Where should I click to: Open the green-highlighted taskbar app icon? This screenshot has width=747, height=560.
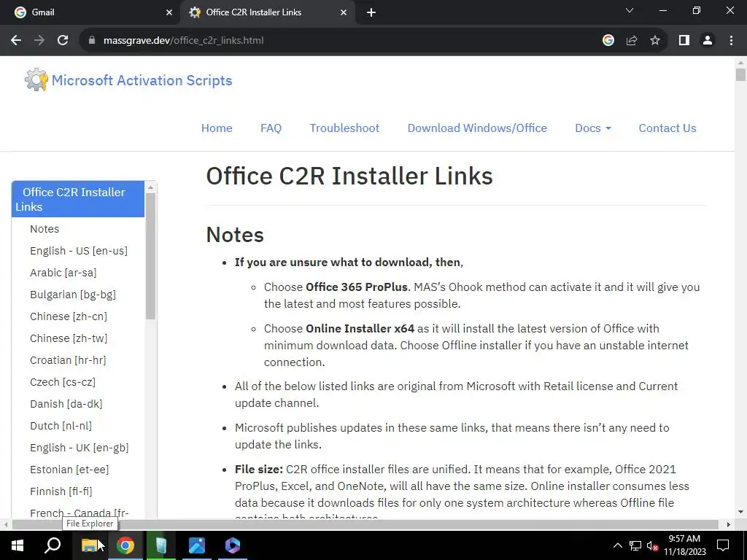(161, 545)
